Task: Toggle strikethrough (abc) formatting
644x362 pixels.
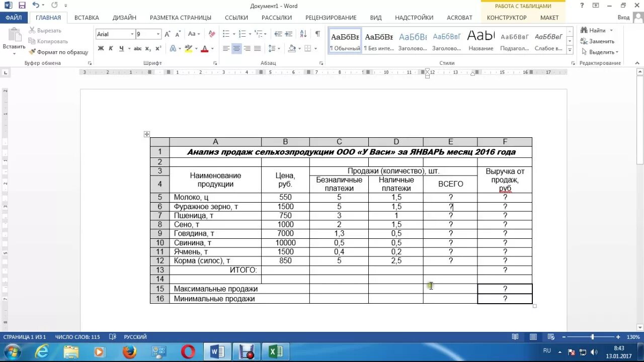Action: click(138, 49)
